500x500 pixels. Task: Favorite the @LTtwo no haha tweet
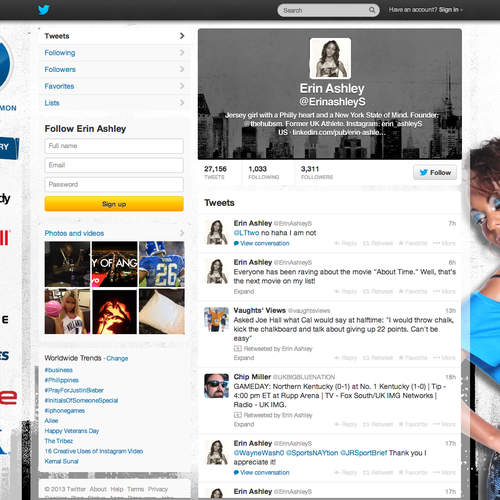(413, 243)
